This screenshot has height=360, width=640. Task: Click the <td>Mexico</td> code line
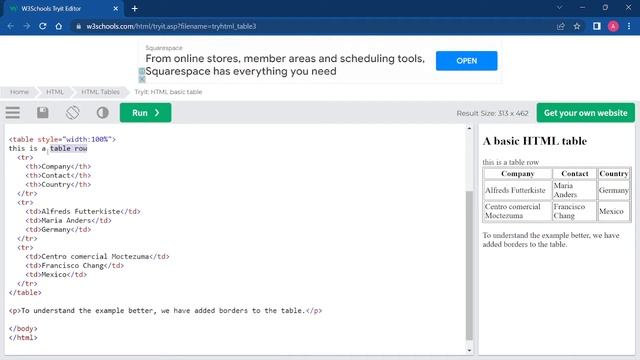pyautogui.click(x=56, y=274)
